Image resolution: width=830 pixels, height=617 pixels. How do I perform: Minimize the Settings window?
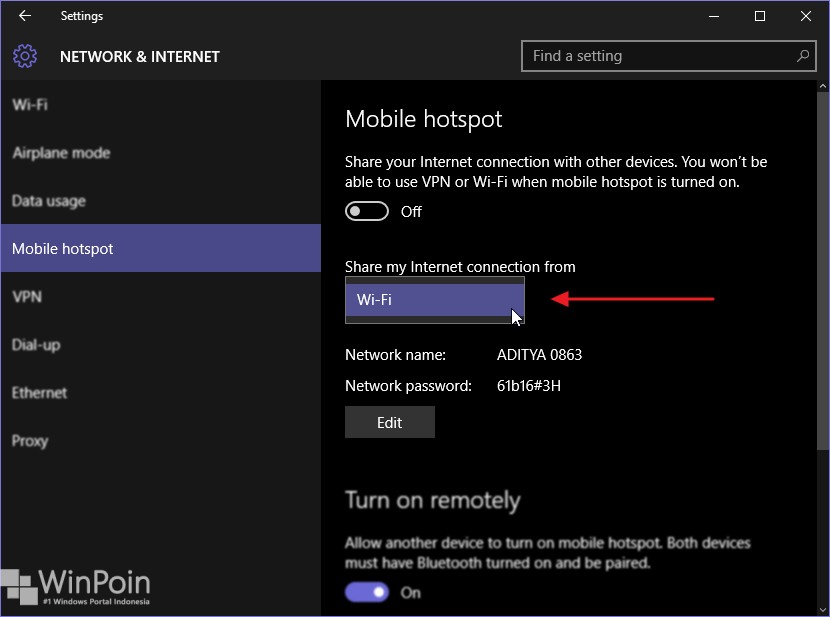(714, 16)
